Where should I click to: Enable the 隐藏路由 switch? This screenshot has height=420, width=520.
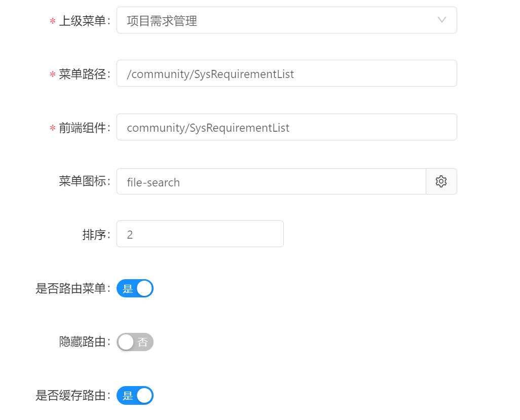pos(135,342)
